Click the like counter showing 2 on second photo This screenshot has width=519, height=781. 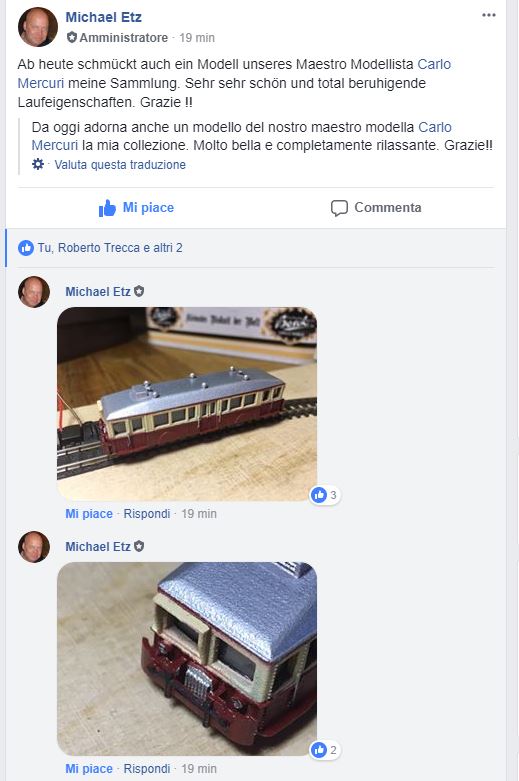tap(325, 750)
